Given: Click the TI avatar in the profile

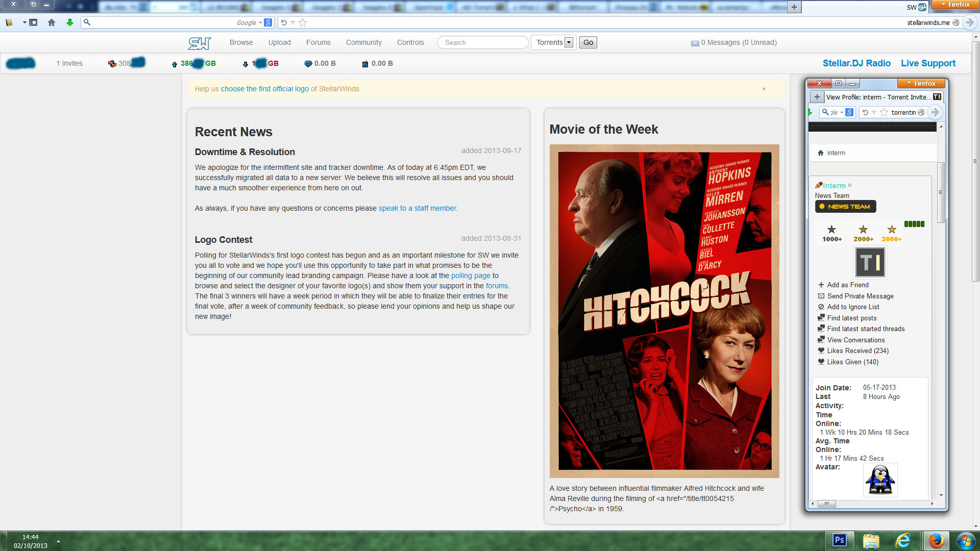Looking at the screenshot, I should 870,263.
